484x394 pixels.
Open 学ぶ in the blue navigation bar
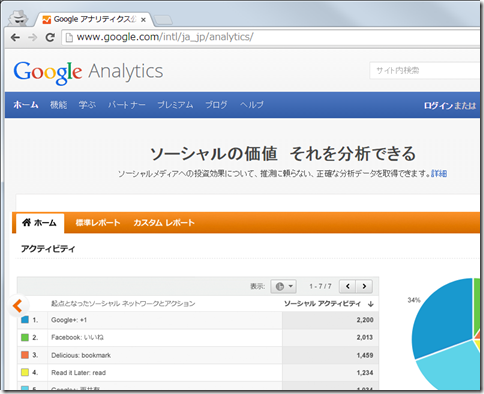click(x=87, y=105)
